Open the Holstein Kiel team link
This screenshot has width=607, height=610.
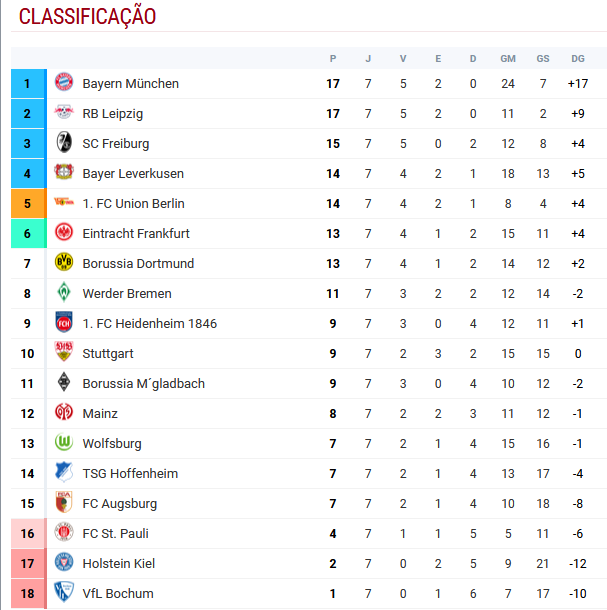coord(119,563)
